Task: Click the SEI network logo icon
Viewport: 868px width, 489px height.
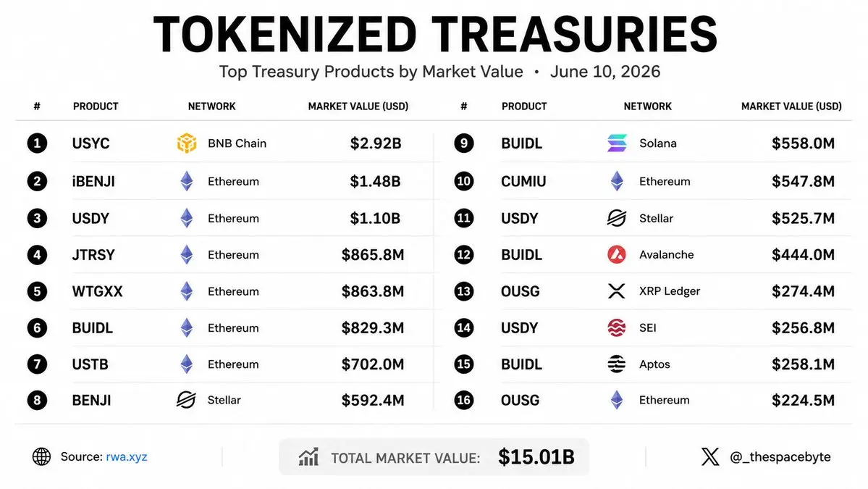Action: (x=617, y=328)
